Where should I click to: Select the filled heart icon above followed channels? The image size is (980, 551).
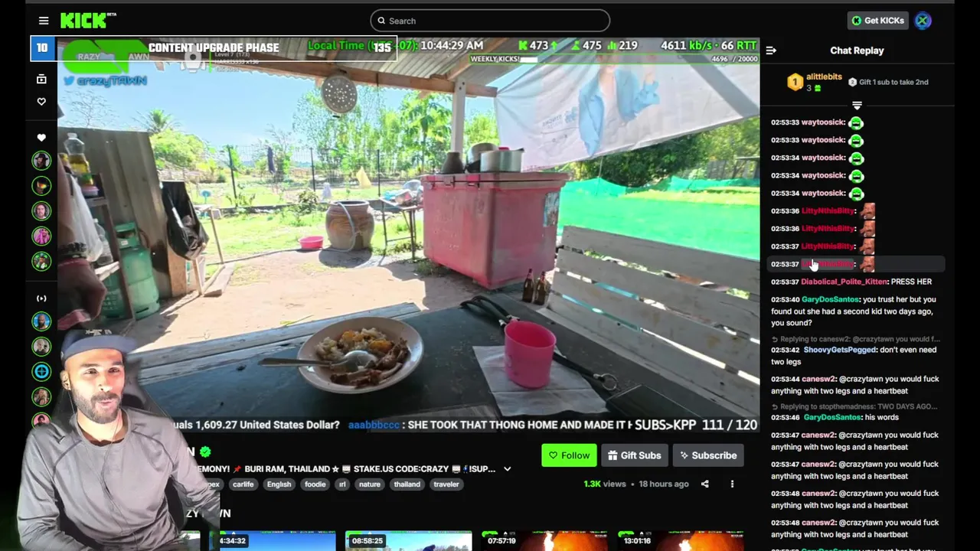(x=41, y=138)
